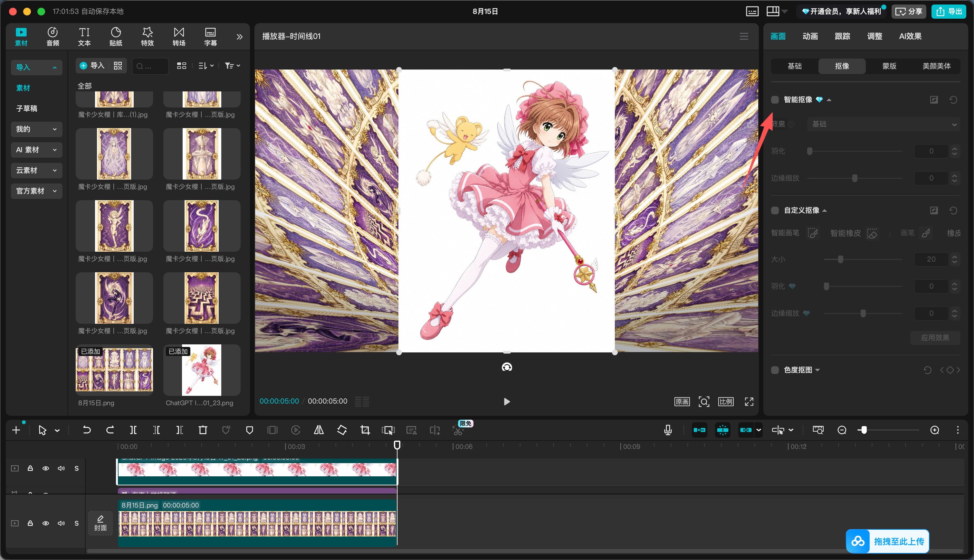This screenshot has width=974, height=560.
Task: Open the 字幕 captions panel
Action: coord(211,37)
